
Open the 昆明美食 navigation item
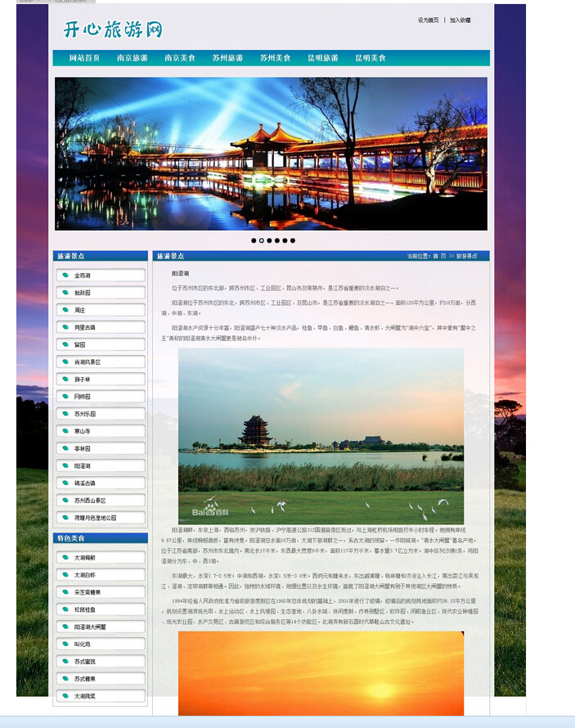coord(370,58)
